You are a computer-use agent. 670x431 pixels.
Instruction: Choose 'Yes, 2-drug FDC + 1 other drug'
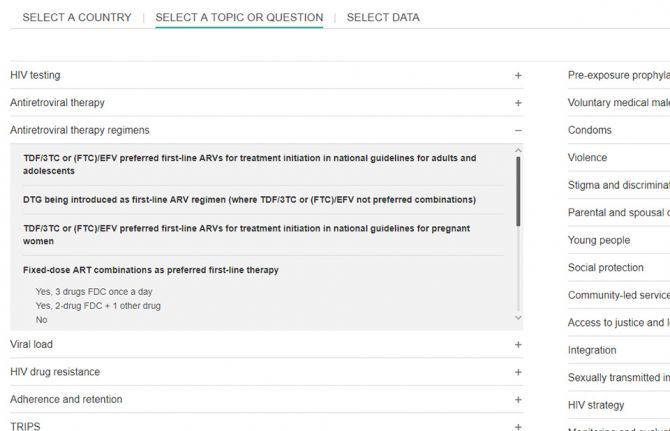tap(98, 306)
